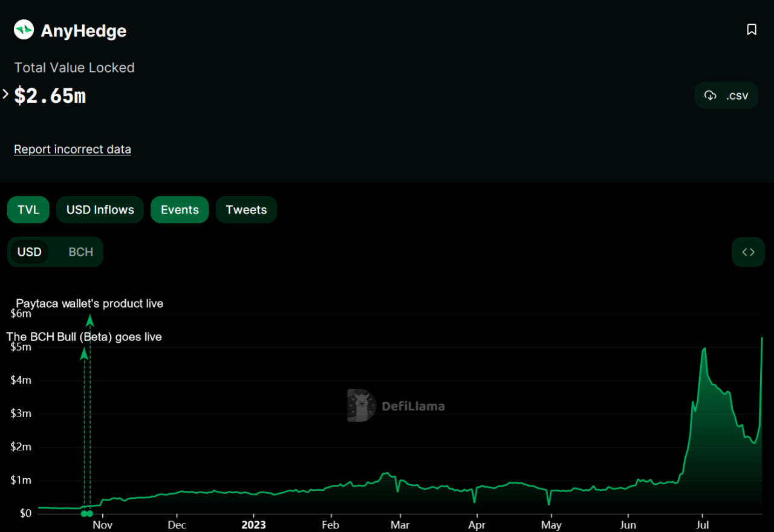The width and height of the screenshot is (774, 532).
Task: Click the Paytaca wallet's product live label
Action: point(89,303)
